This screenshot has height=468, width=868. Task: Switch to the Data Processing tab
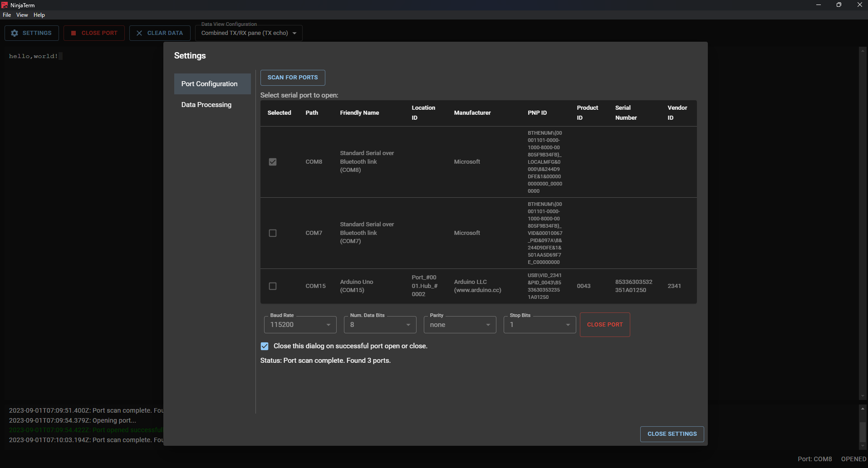click(x=206, y=105)
